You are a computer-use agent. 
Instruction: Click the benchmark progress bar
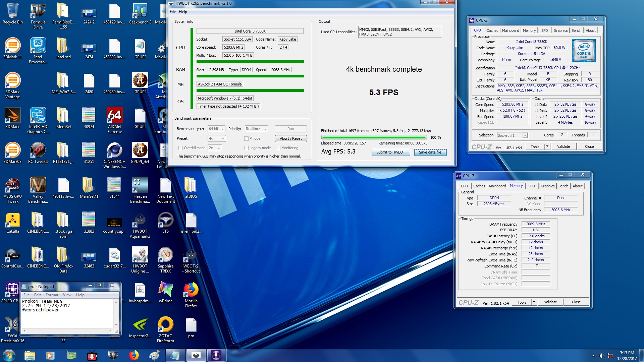click(374, 137)
